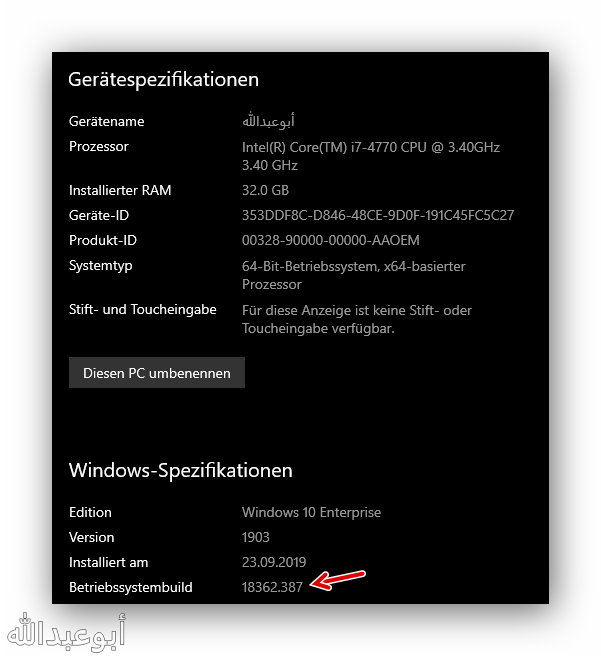Click the Windows 10 Enterprise edition value
601x656 pixels.
coord(311,512)
